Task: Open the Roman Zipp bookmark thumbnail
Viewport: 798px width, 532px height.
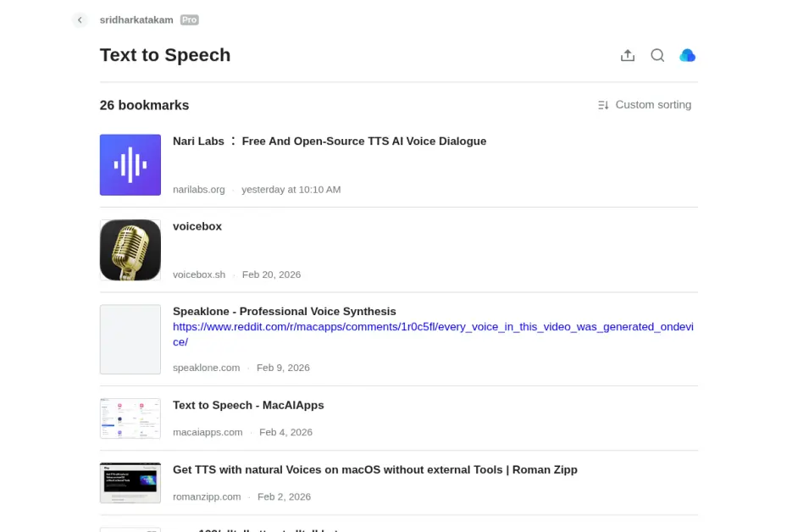Action: (130, 482)
